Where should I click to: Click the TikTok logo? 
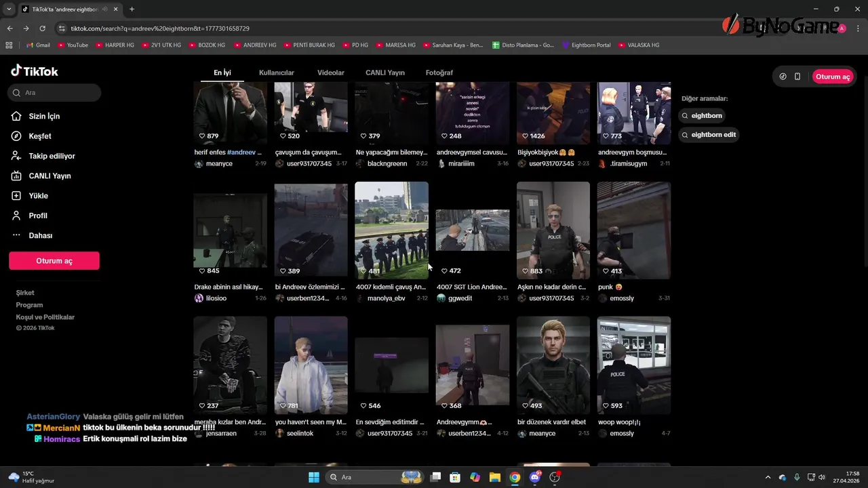coord(35,71)
